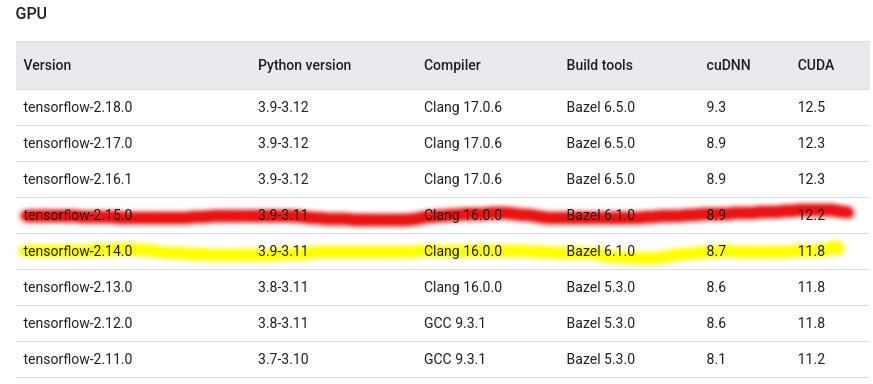Click the Build tools column header
This screenshot has height=384, width=873.
pos(600,65)
